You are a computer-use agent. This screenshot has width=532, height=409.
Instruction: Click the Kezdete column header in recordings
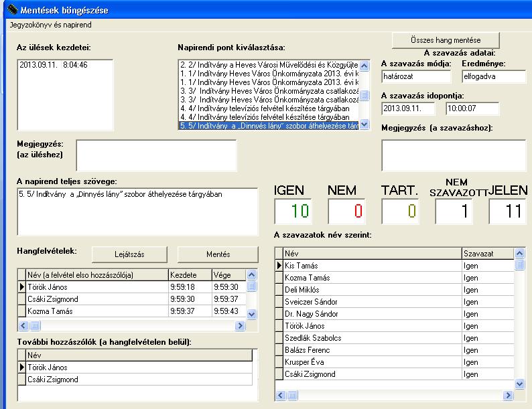190,275
